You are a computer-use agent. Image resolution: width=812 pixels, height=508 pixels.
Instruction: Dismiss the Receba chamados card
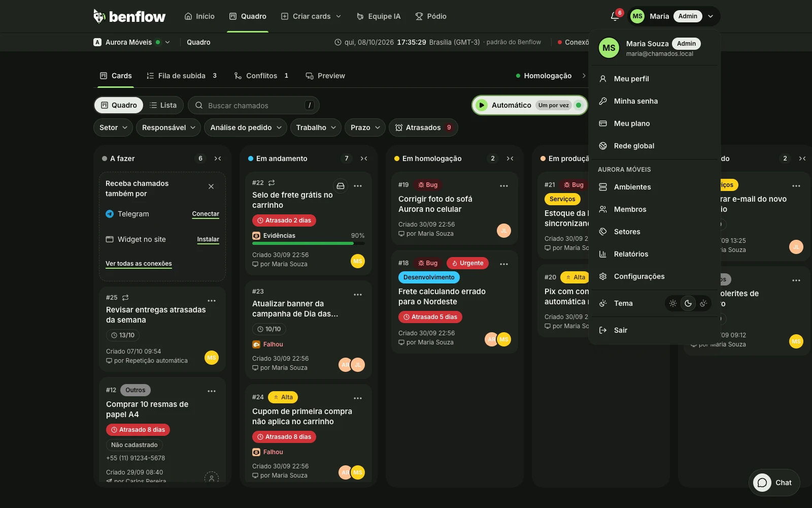pos(211,186)
